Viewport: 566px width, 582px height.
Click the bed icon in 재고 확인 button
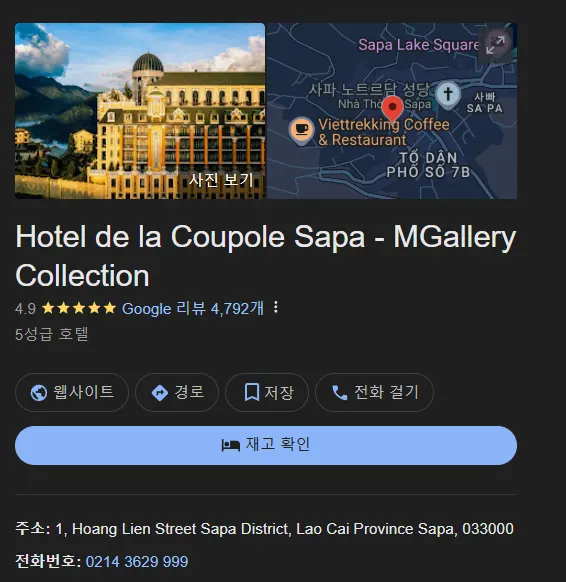coord(230,445)
